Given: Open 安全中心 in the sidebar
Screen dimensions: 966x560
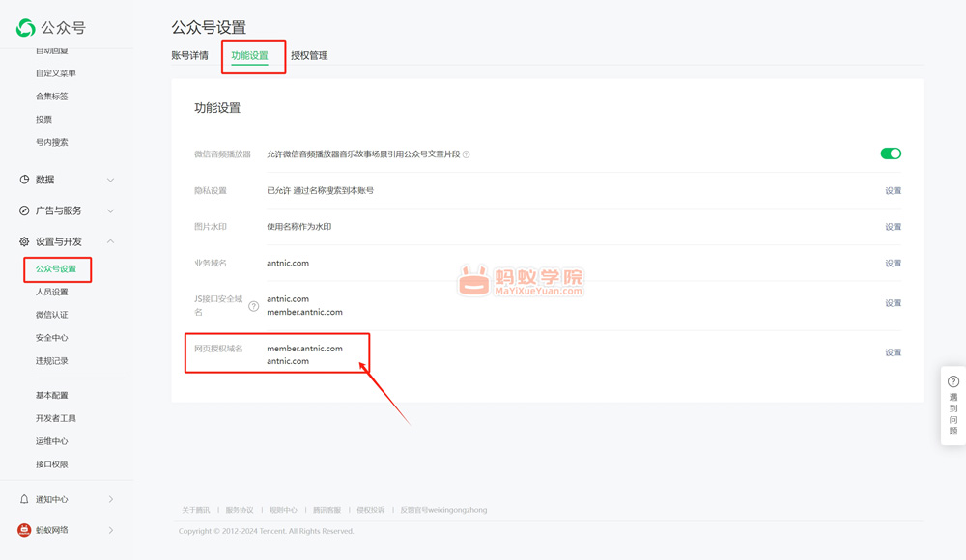Looking at the screenshot, I should pos(52,338).
